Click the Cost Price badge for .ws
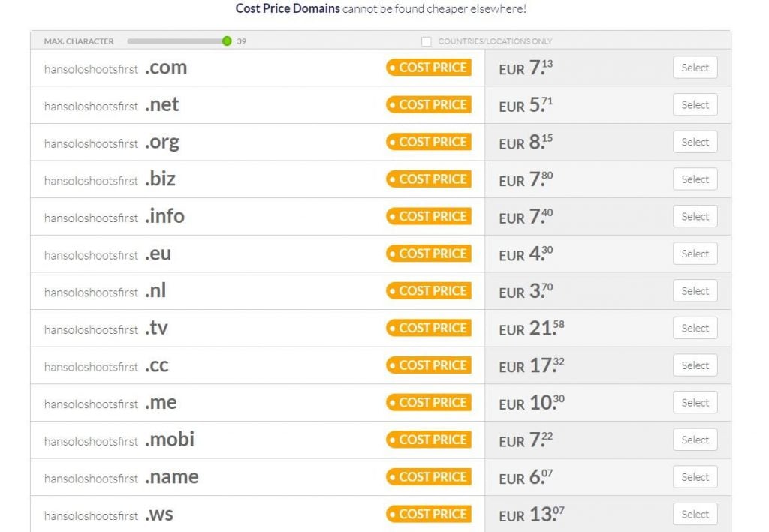 (x=429, y=514)
